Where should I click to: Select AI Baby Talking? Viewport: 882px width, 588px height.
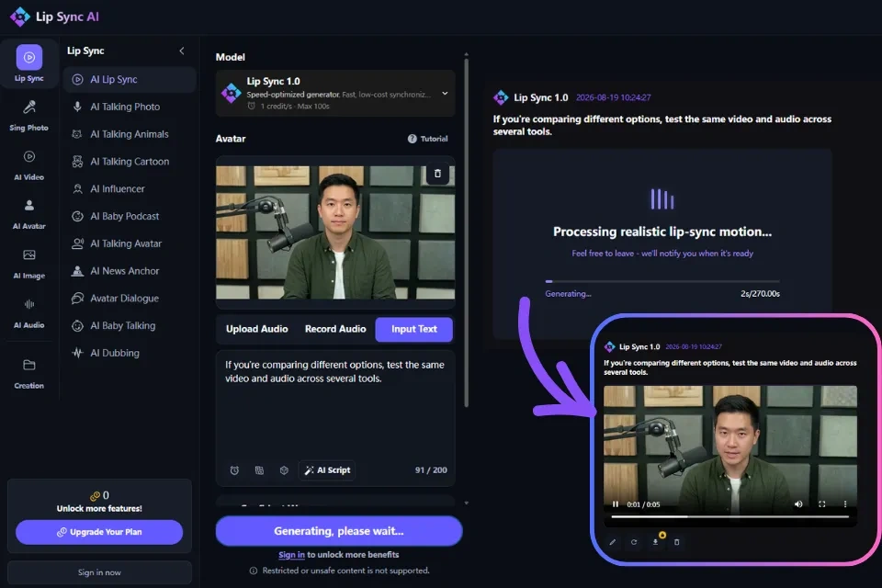click(x=130, y=326)
